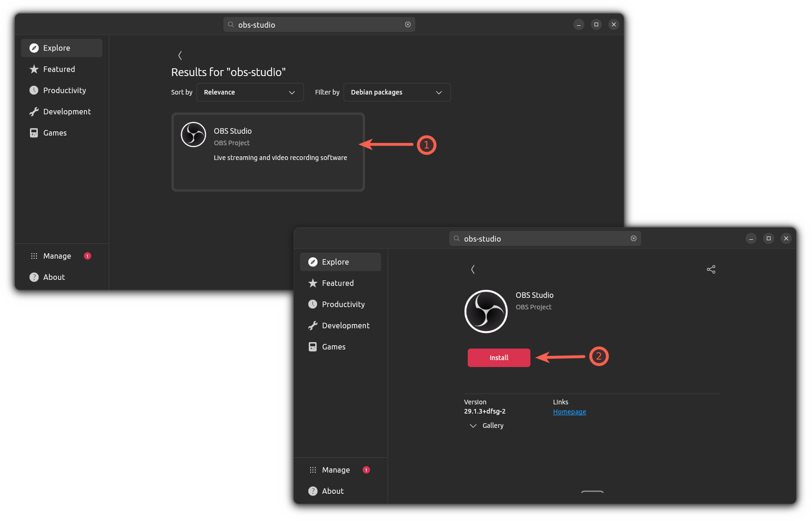The height and width of the screenshot is (521, 812).
Task: Click OBS Studio logo in search result card
Action: [x=194, y=135]
